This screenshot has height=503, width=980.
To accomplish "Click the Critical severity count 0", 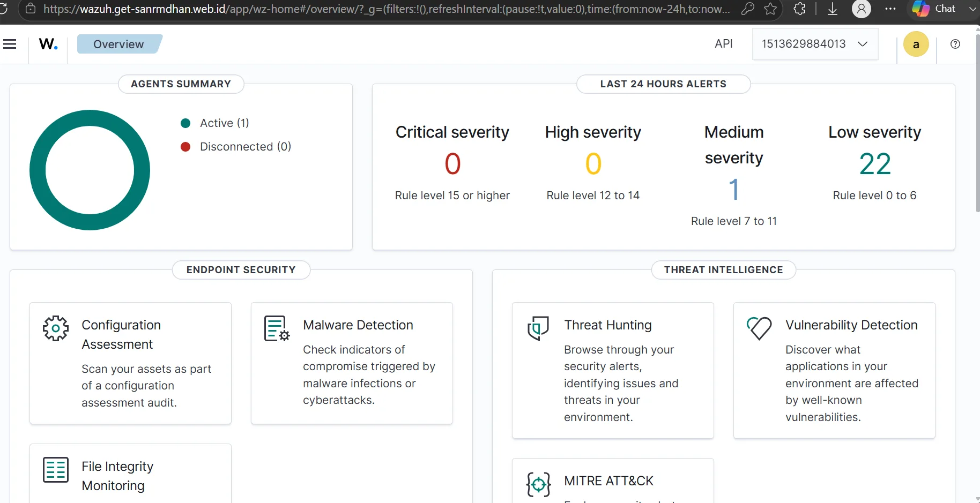I will pos(452,164).
